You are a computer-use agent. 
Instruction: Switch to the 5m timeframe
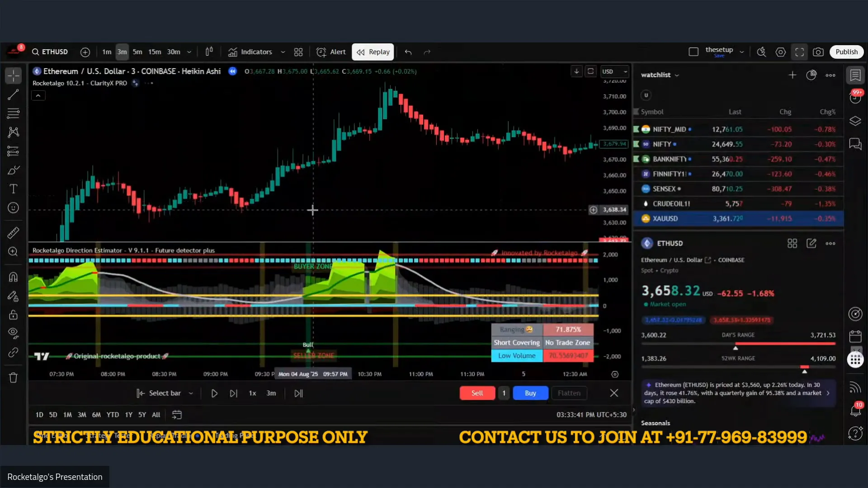coord(137,52)
